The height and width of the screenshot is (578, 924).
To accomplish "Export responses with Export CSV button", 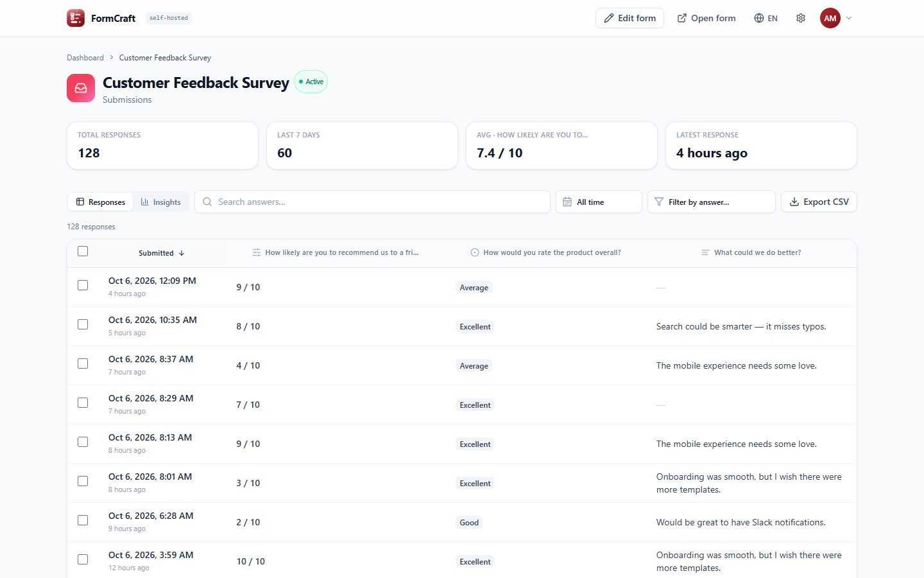I will pyautogui.click(x=819, y=202).
